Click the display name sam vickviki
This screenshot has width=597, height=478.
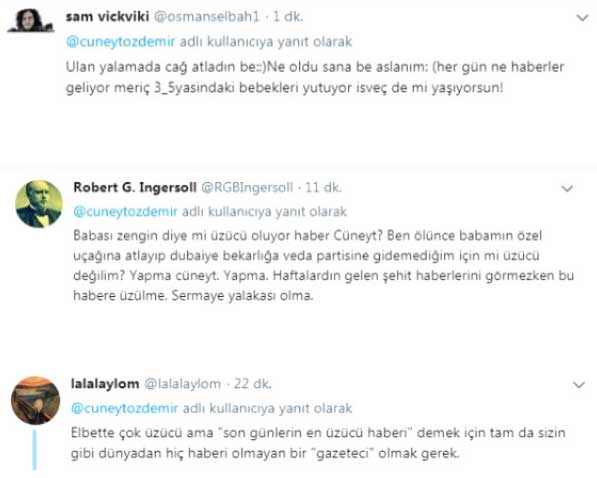[107, 17]
